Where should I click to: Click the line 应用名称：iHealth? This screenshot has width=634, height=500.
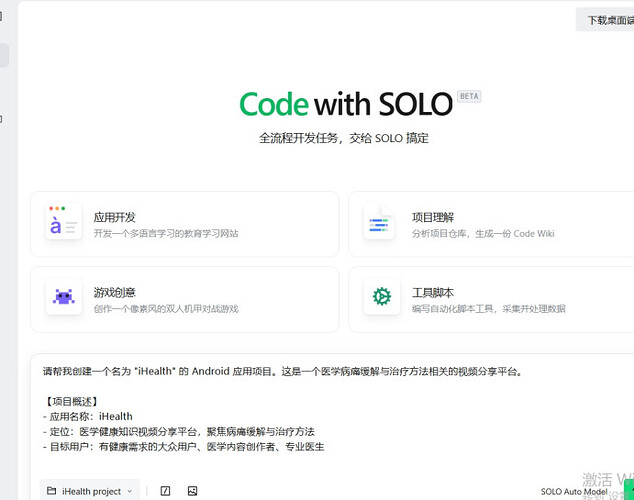(88, 416)
